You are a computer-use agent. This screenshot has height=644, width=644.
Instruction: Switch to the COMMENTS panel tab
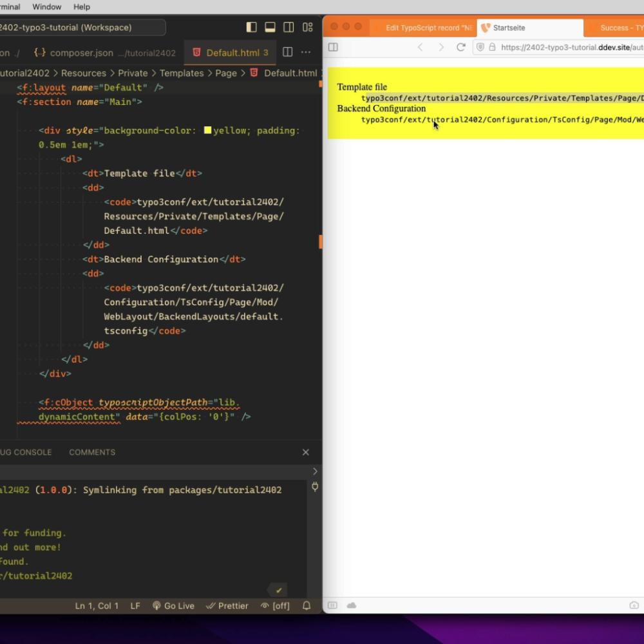[x=92, y=452]
